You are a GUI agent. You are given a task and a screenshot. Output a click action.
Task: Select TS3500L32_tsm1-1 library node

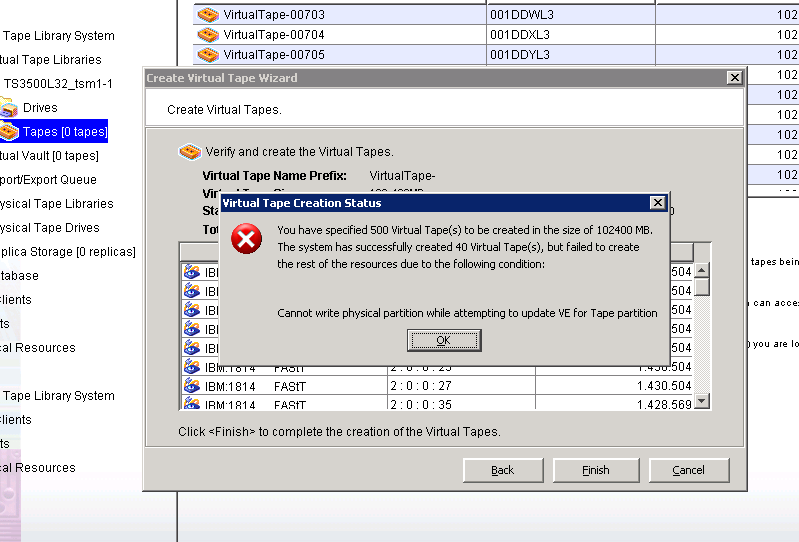58,84
